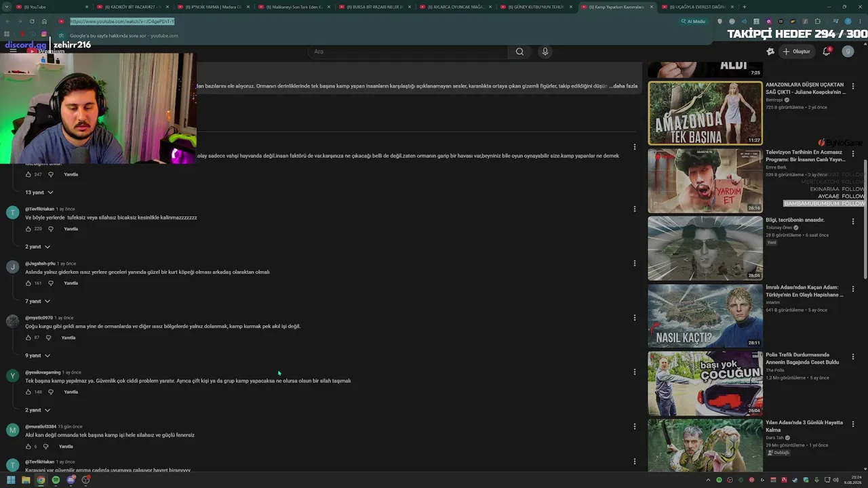
Task: Open @muratkrl3384 channel link
Action: 41,426
